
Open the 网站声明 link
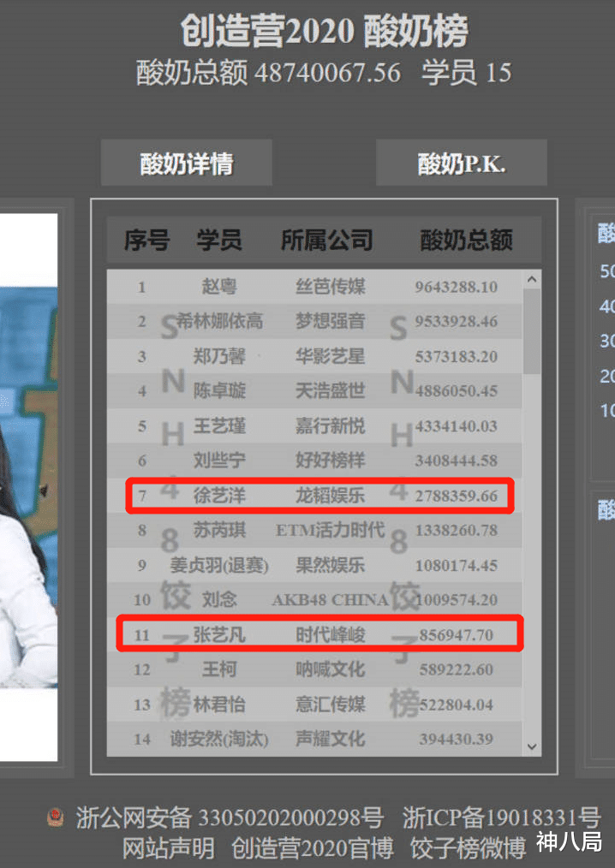(x=169, y=847)
